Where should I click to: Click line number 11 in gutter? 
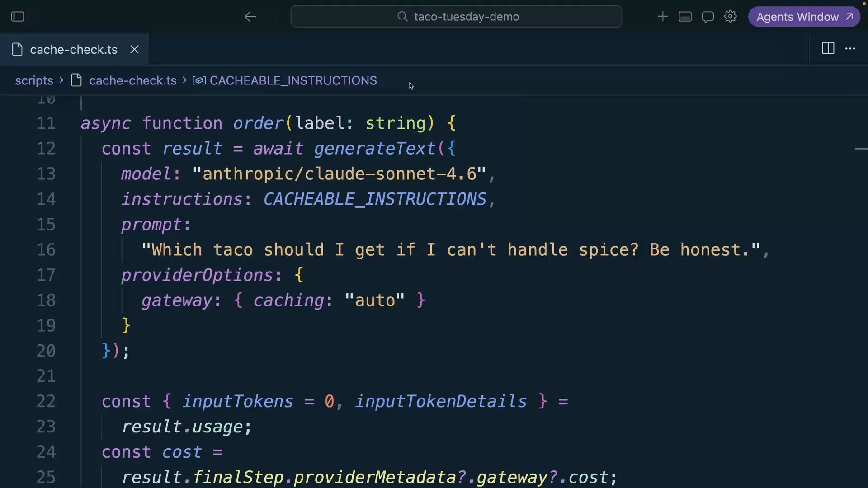coord(46,123)
